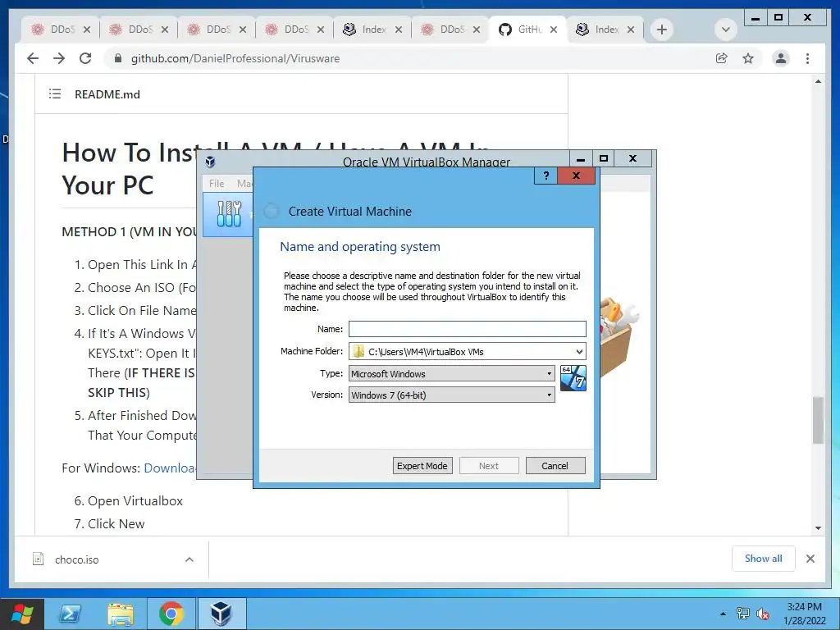Click Show all downloads
This screenshot has height=630, width=840.
(764, 559)
